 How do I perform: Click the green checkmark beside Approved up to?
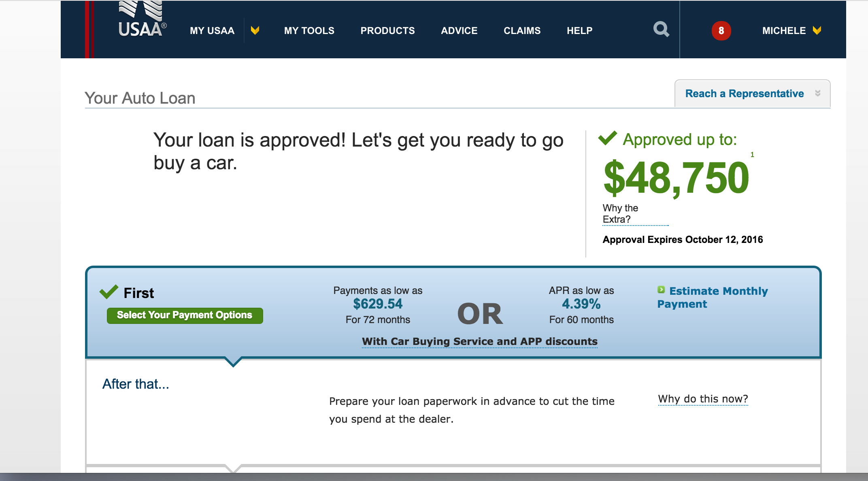pyautogui.click(x=607, y=138)
